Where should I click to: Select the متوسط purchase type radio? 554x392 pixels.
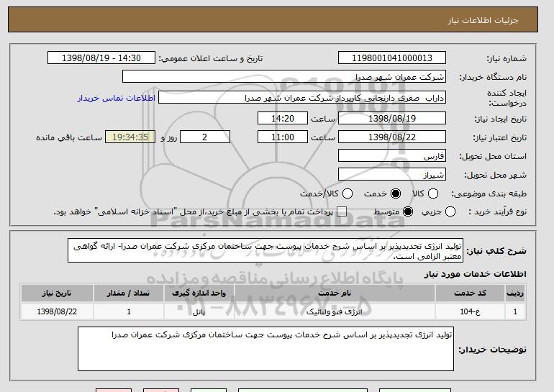point(408,212)
